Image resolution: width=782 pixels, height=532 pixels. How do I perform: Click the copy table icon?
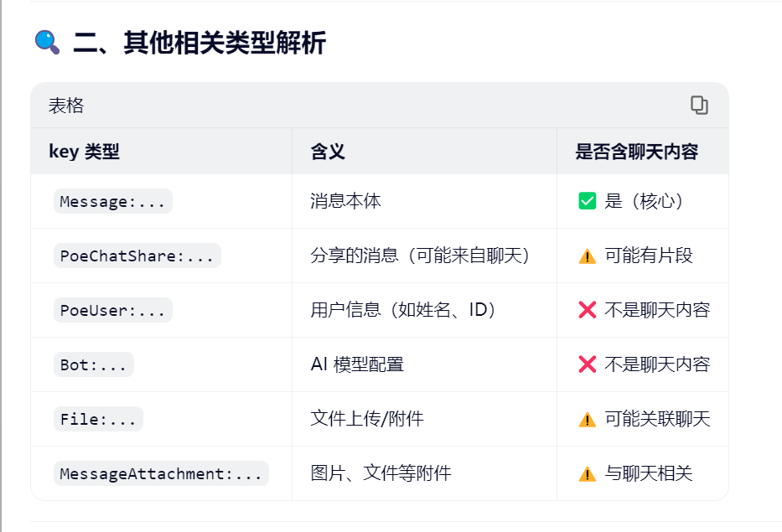[x=699, y=105]
